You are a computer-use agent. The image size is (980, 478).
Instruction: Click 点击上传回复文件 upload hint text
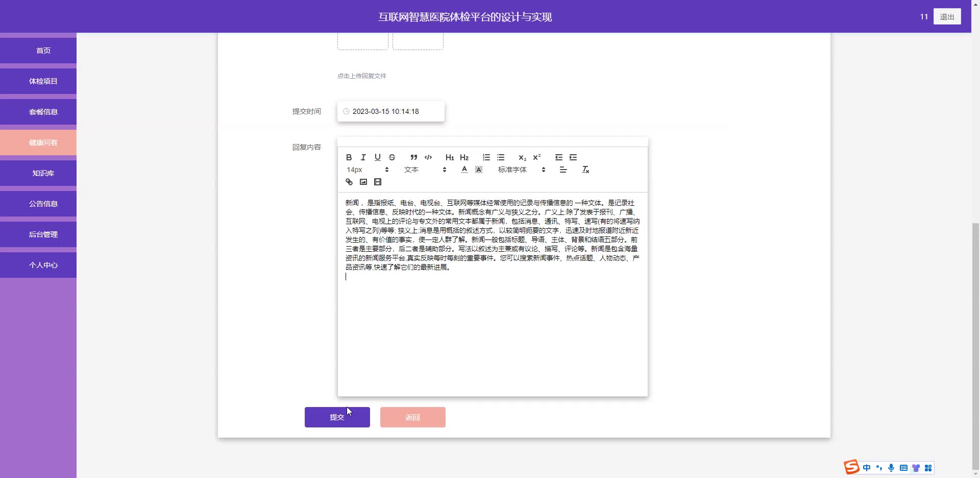click(x=362, y=76)
